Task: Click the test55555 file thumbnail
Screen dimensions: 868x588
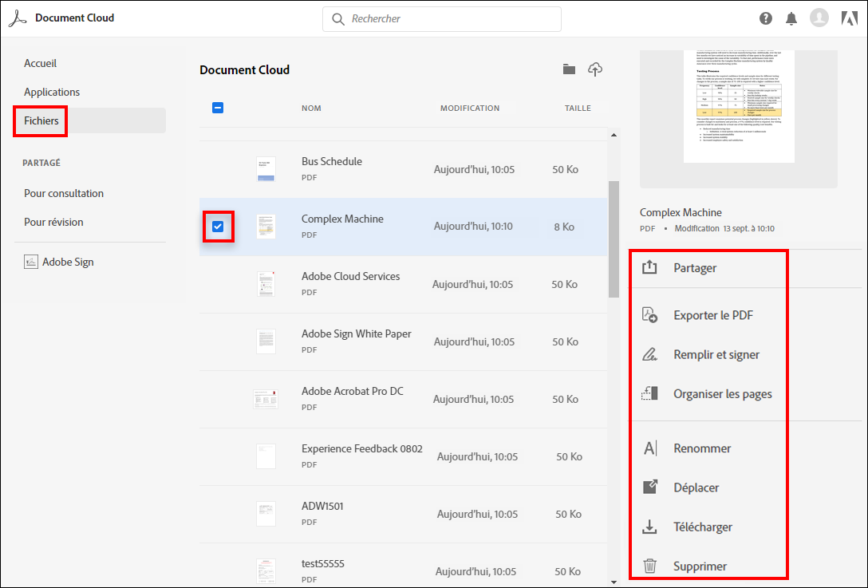Action: (266, 570)
